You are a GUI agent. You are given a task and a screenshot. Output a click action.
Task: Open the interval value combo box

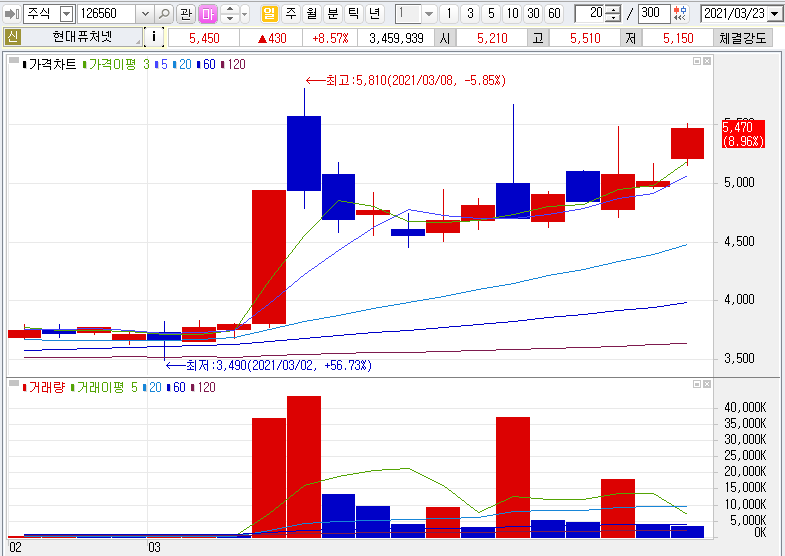416,14
